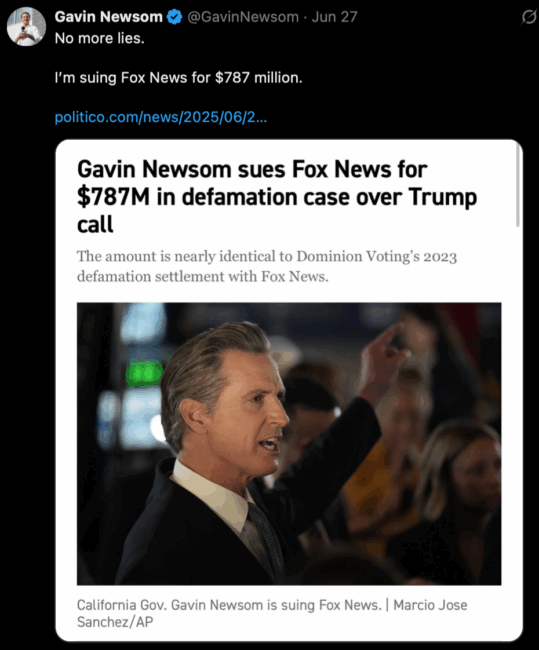Click the "defamation settlement with Fox News" line
This screenshot has width=539, height=650.
202,276
